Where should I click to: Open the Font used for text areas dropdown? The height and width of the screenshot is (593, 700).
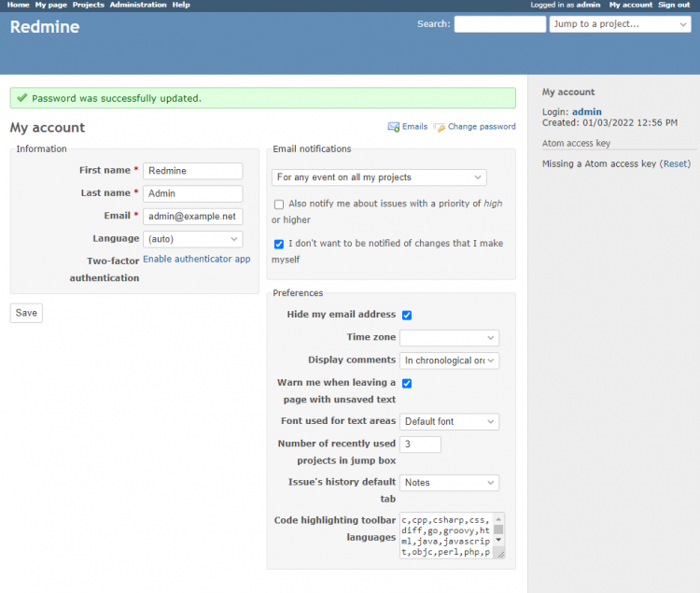(449, 421)
